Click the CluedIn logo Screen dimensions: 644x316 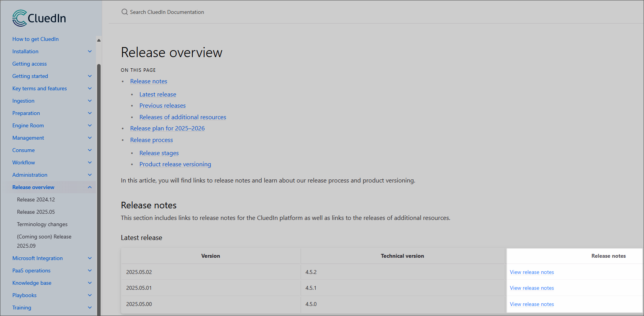tap(39, 18)
